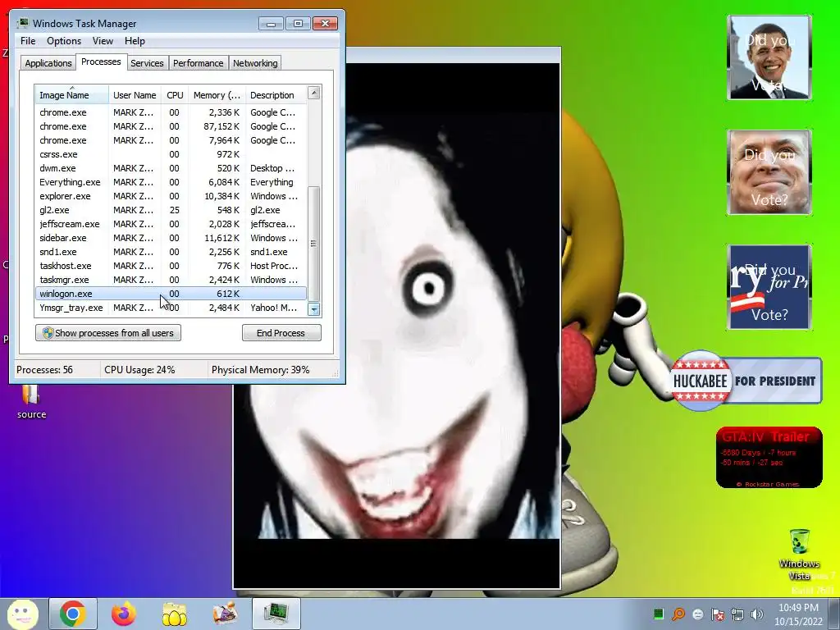840x630 pixels.
Task: Sort by the User Name column header
Action: pyautogui.click(x=135, y=95)
